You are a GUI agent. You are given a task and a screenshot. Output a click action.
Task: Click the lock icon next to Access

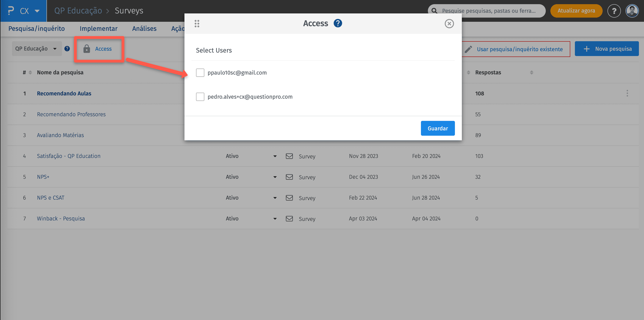point(86,49)
